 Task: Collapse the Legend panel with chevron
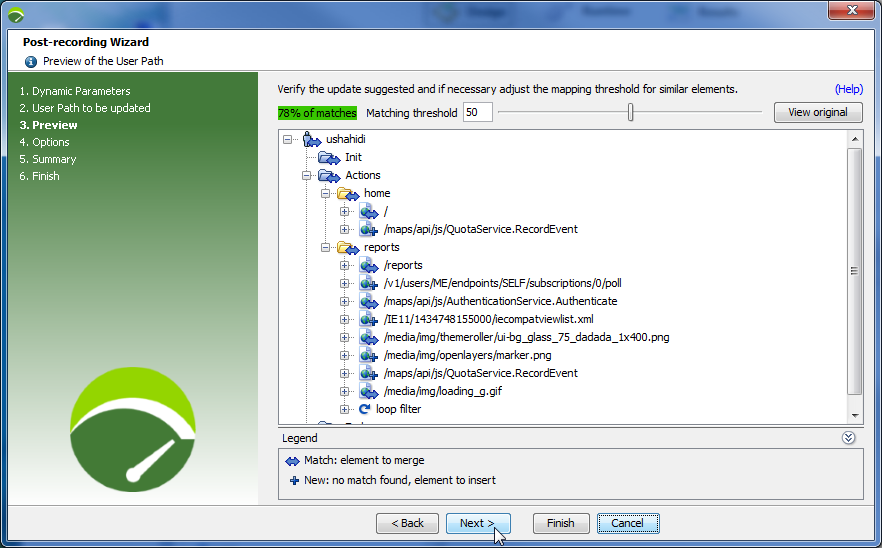click(x=849, y=438)
